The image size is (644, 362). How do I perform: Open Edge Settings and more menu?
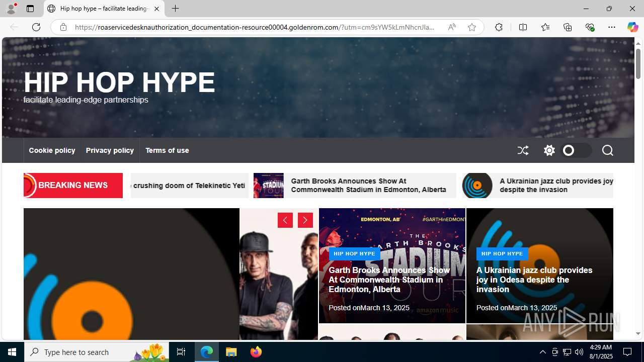click(x=612, y=27)
